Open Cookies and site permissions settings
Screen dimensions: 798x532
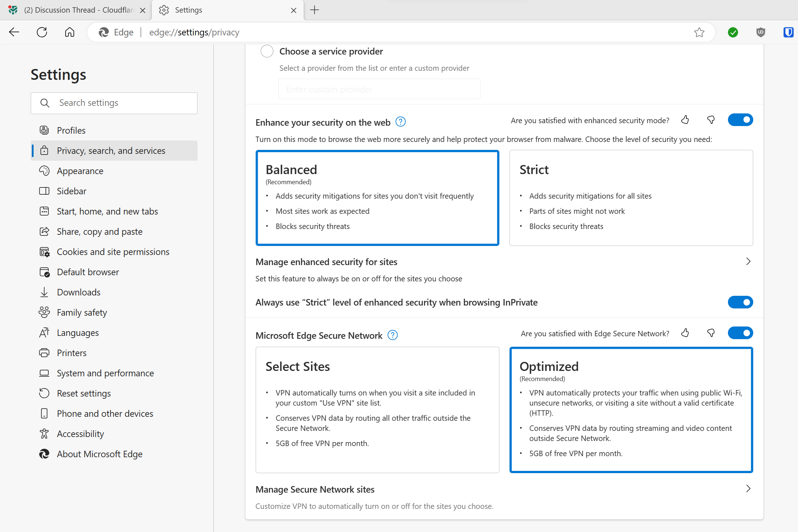coord(113,252)
